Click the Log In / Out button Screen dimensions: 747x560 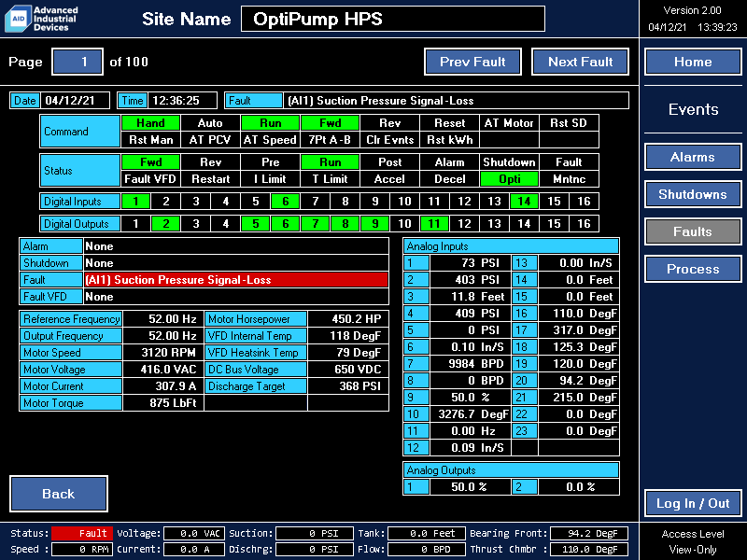693,503
